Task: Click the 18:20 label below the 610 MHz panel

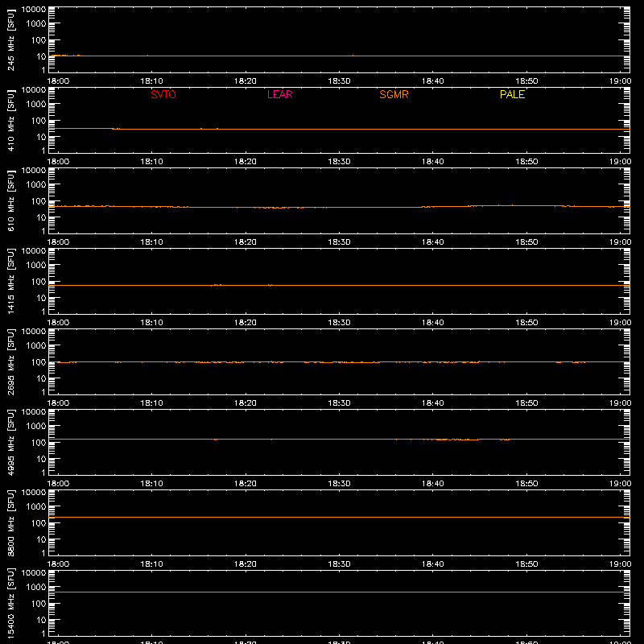Action: [x=246, y=242]
